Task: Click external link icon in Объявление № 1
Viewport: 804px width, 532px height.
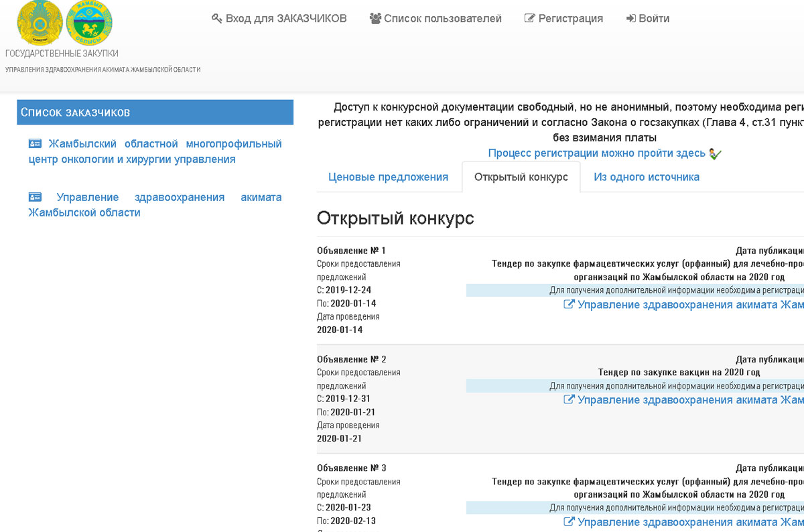Action: tap(569, 305)
